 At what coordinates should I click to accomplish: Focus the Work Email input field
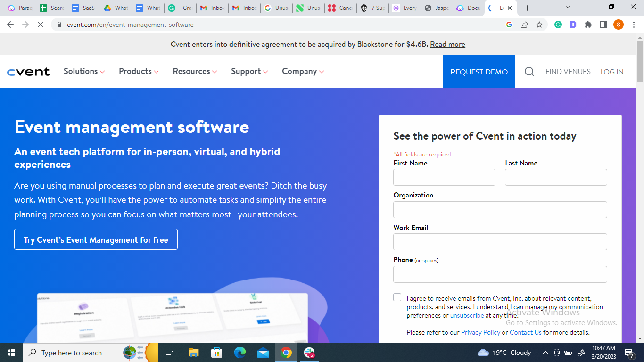point(500,242)
